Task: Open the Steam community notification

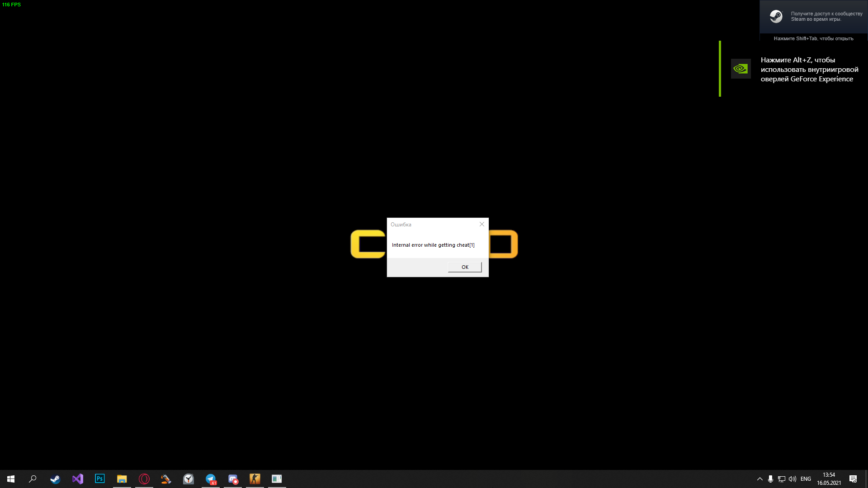Action: [814, 17]
